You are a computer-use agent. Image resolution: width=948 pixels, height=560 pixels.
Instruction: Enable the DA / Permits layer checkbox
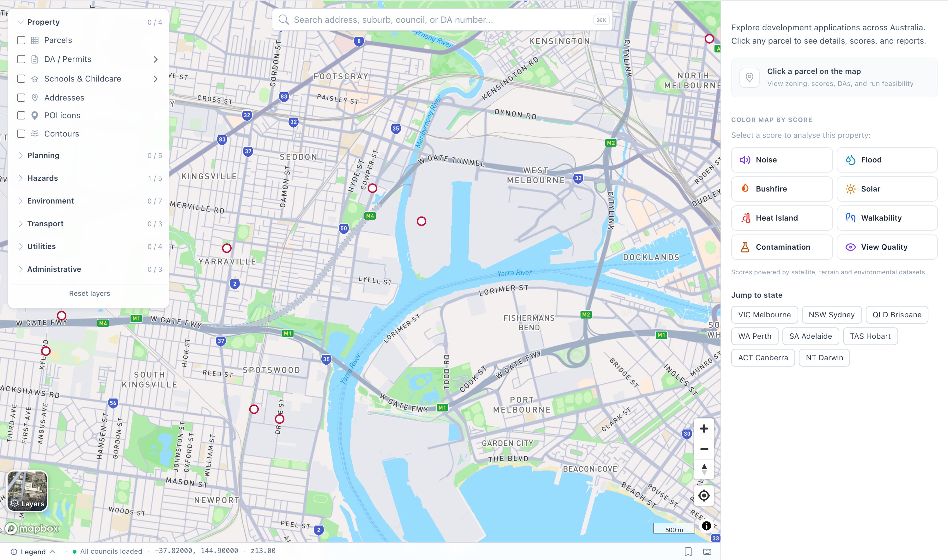pos(21,59)
